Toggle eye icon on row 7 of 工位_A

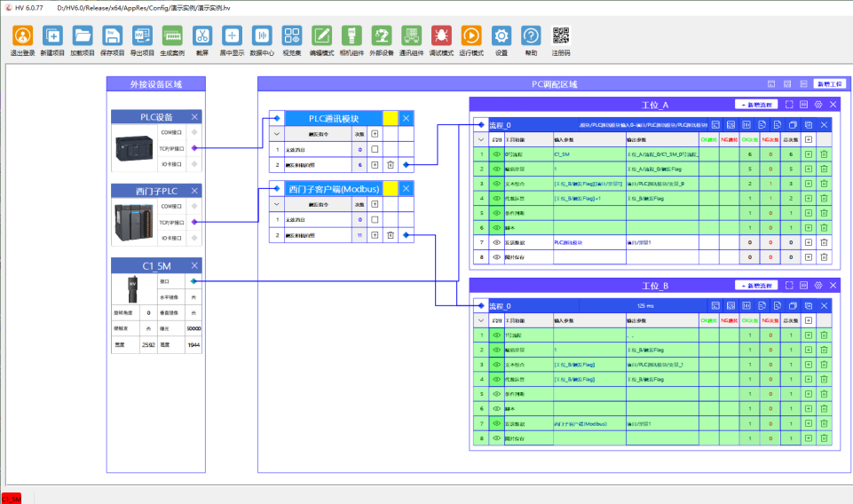click(x=496, y=241)
